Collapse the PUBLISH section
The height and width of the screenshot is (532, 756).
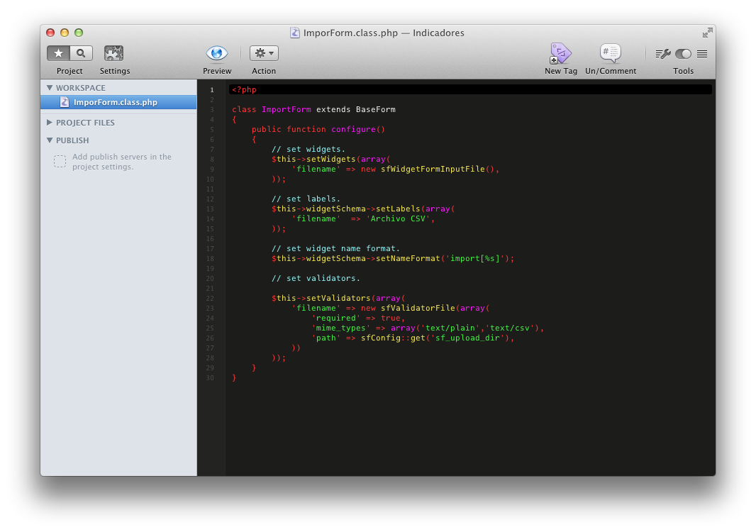point(49,140)
